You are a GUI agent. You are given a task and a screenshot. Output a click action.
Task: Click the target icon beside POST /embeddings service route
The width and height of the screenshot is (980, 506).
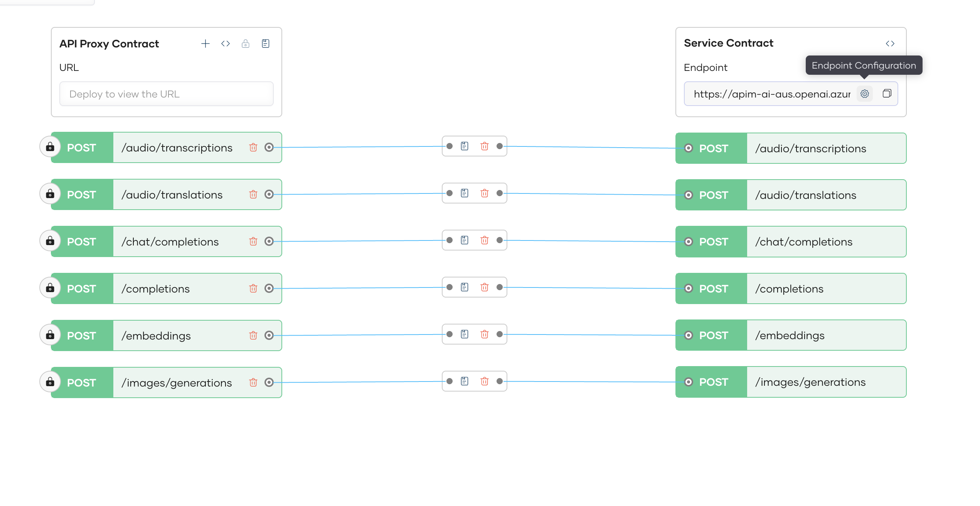[x=689, y=335]
